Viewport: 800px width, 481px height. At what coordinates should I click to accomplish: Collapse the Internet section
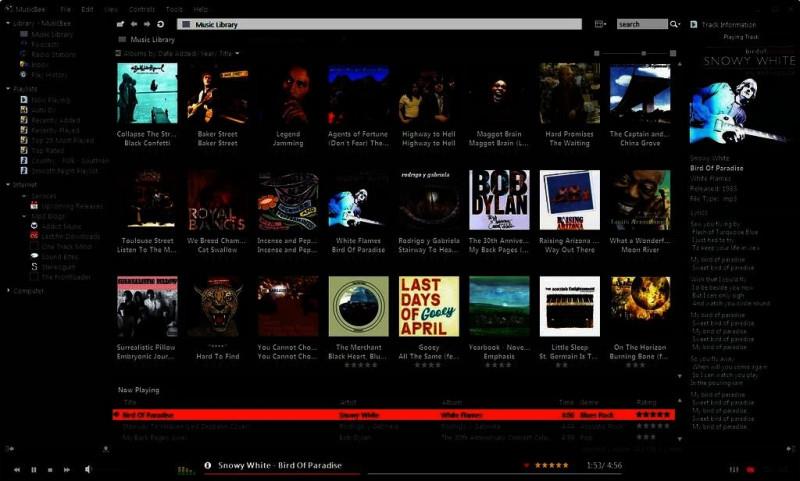(x=8, y=184)
